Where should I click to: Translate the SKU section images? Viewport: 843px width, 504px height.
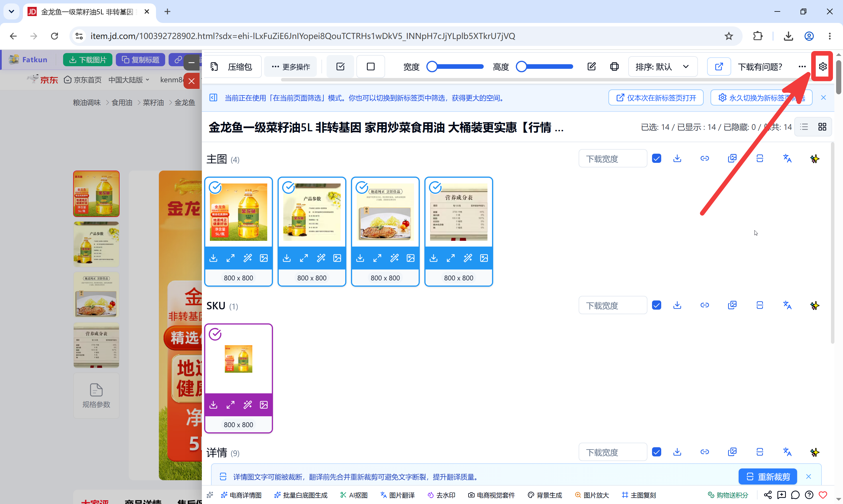pyautogui.click(x=787, y=305)
